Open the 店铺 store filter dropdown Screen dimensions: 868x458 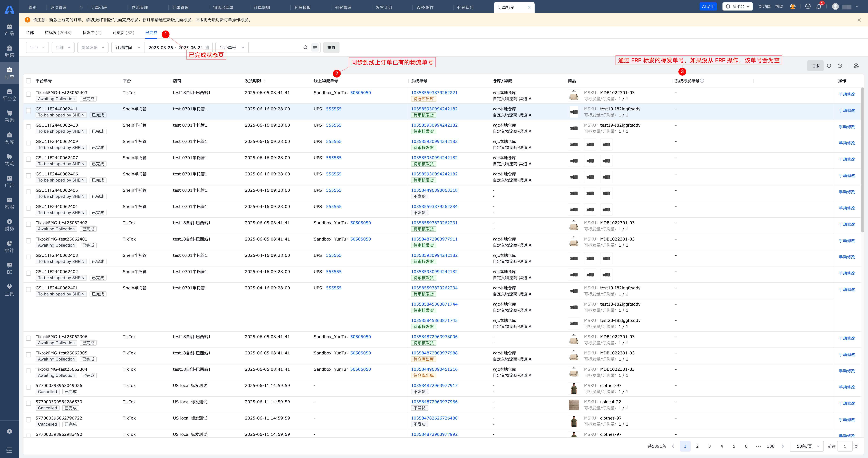tap(63, 47)
